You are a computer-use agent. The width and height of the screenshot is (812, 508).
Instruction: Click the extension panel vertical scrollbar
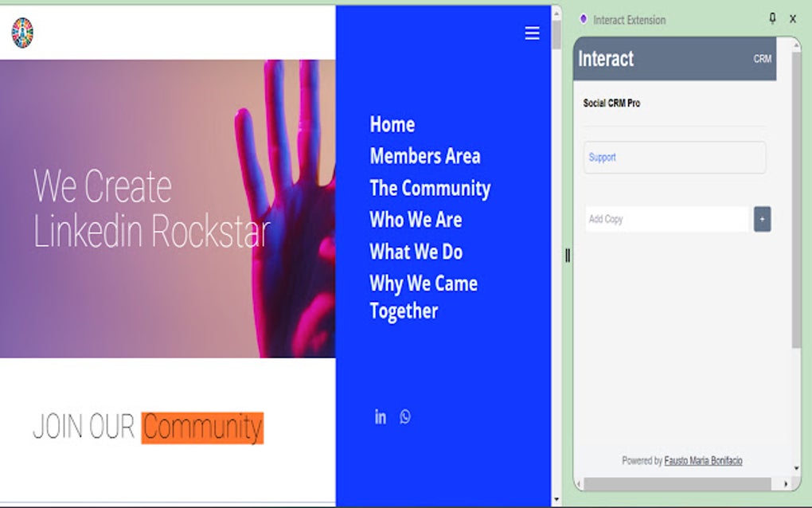click(x=796, y=199)
